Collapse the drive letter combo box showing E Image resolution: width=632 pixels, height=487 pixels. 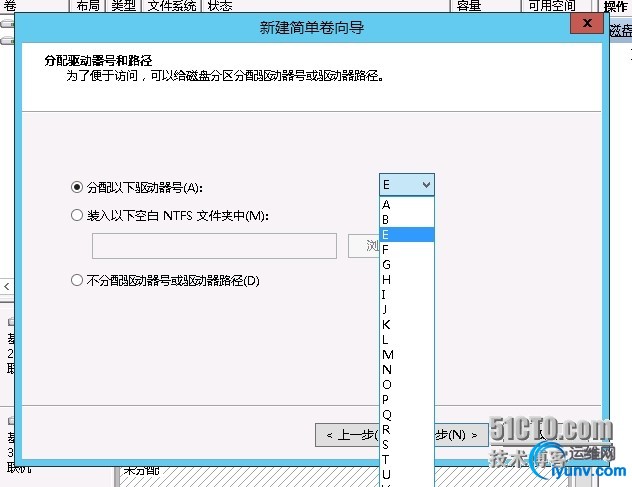coord(407,185)
